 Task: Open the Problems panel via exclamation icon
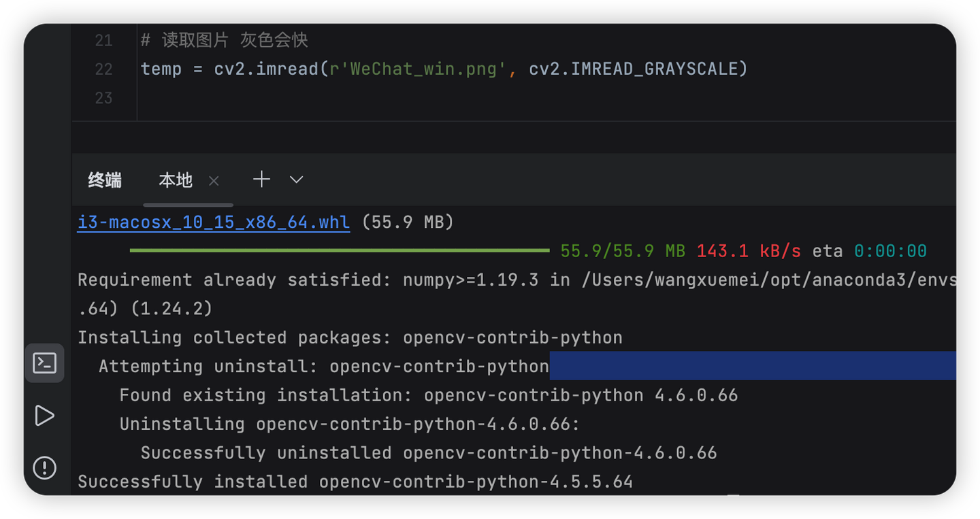pos(44,468)
